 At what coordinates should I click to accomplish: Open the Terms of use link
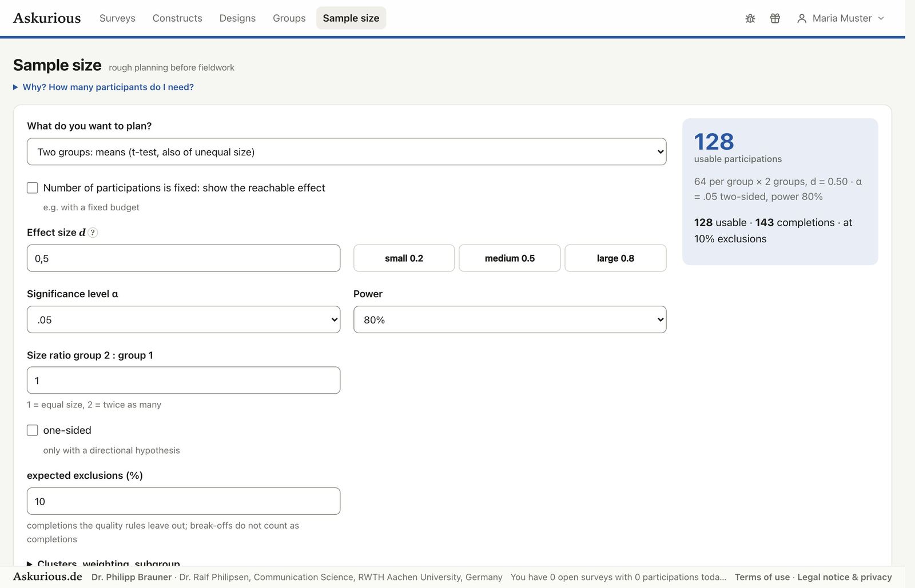pos(762,577)
